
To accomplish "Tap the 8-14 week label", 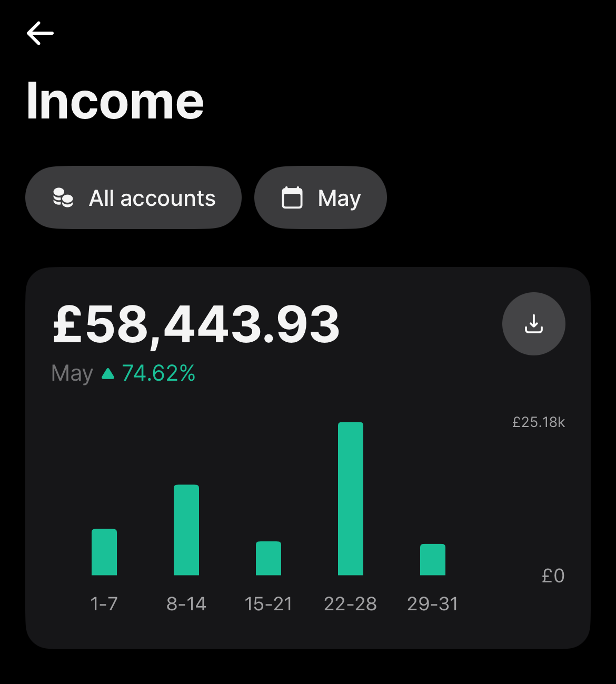I will pos(186,604).
